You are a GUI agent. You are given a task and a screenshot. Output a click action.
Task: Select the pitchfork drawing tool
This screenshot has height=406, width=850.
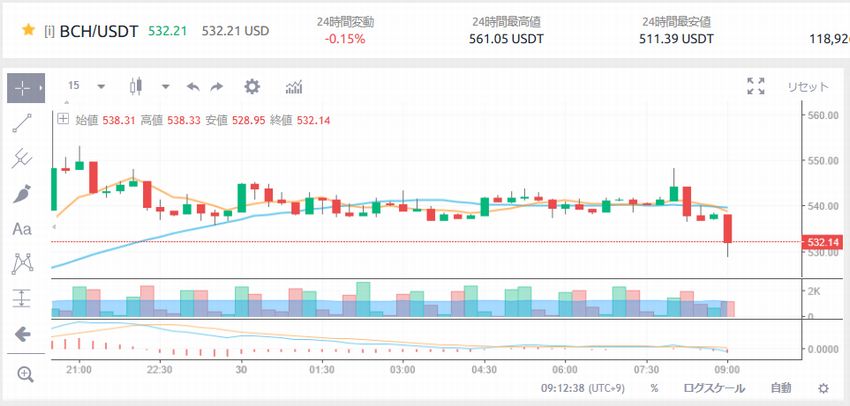click(22, 158)
